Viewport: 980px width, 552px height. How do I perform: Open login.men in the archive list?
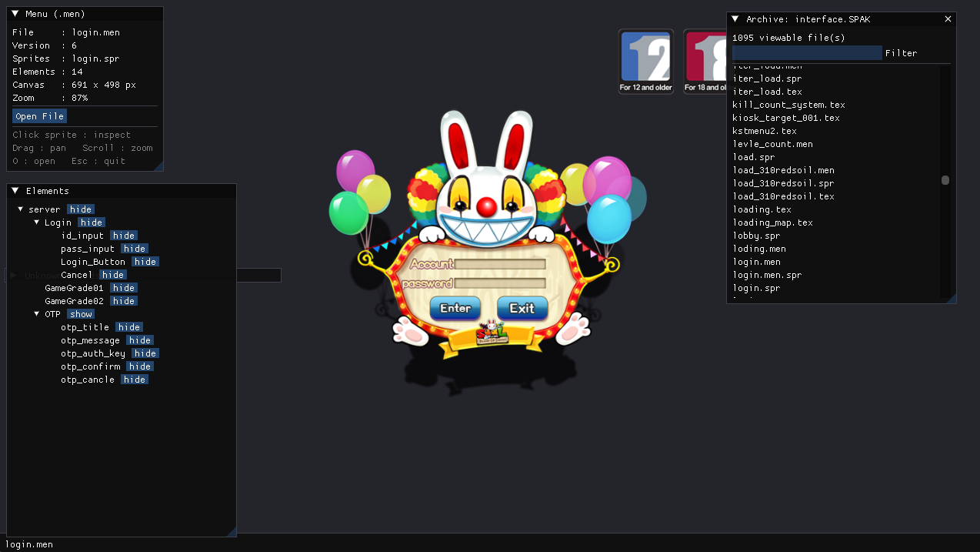[756, 262]
